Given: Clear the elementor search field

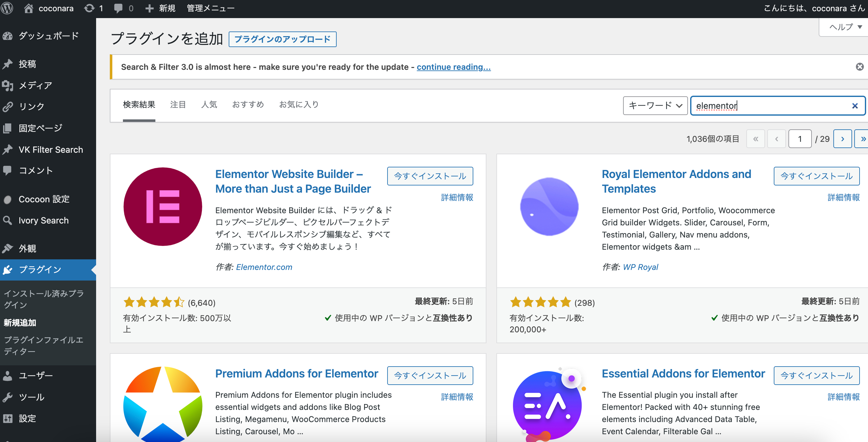Looking at the screenshot, I should (x=855, y=106).
